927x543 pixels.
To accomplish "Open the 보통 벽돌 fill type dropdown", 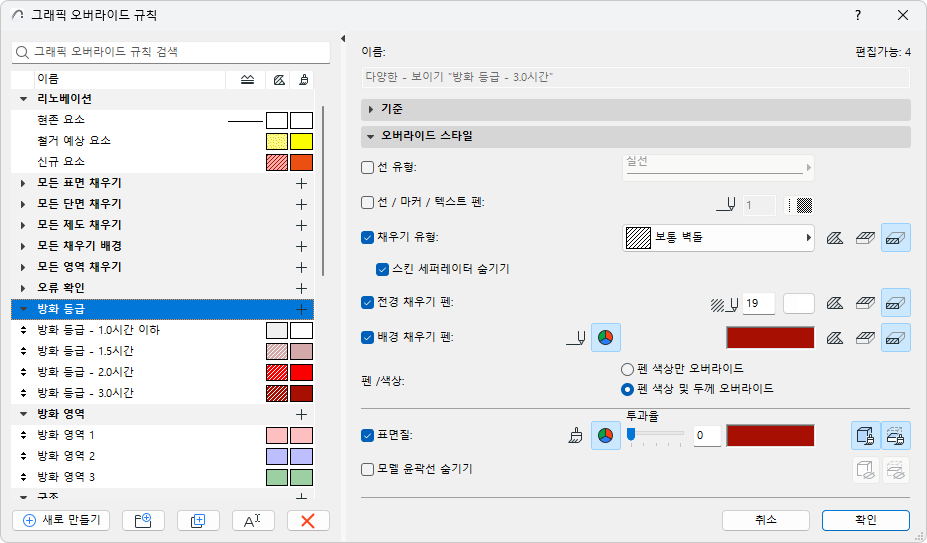I will 718,238.
